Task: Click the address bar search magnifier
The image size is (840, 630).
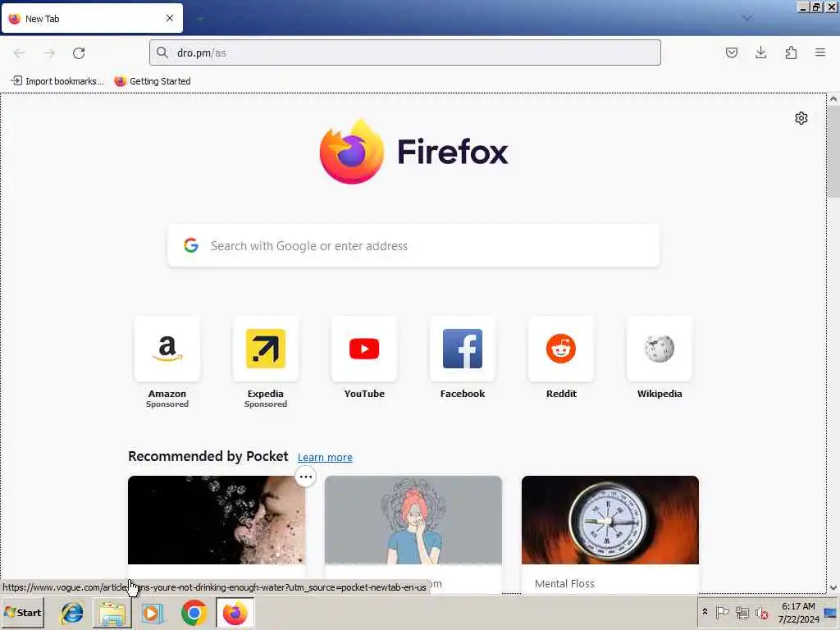Action: [162, 52]
